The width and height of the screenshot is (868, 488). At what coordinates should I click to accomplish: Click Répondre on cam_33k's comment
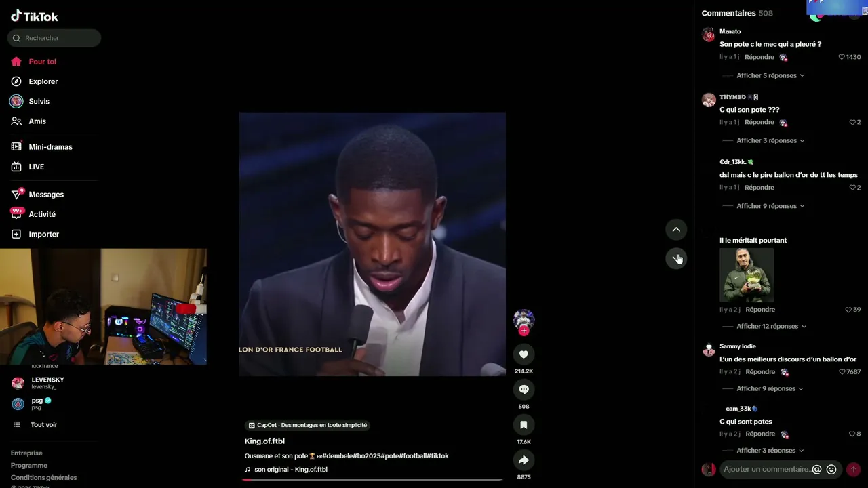760,434
